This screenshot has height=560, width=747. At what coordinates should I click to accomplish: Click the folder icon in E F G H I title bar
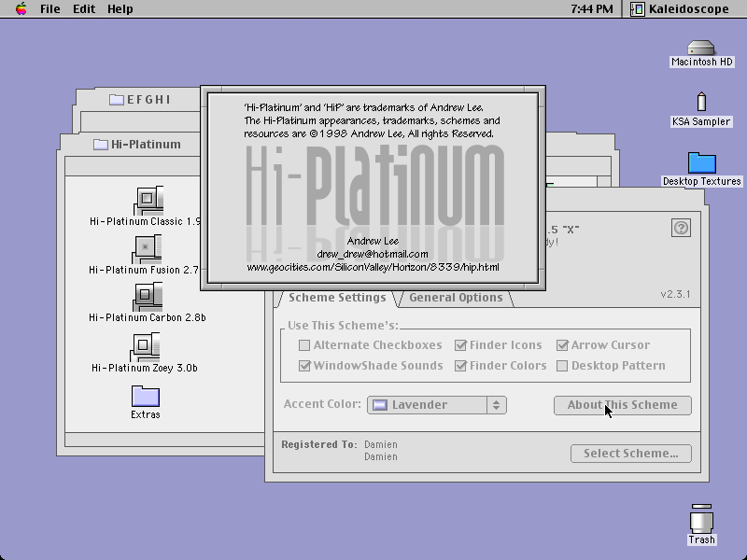click(116, 99)
